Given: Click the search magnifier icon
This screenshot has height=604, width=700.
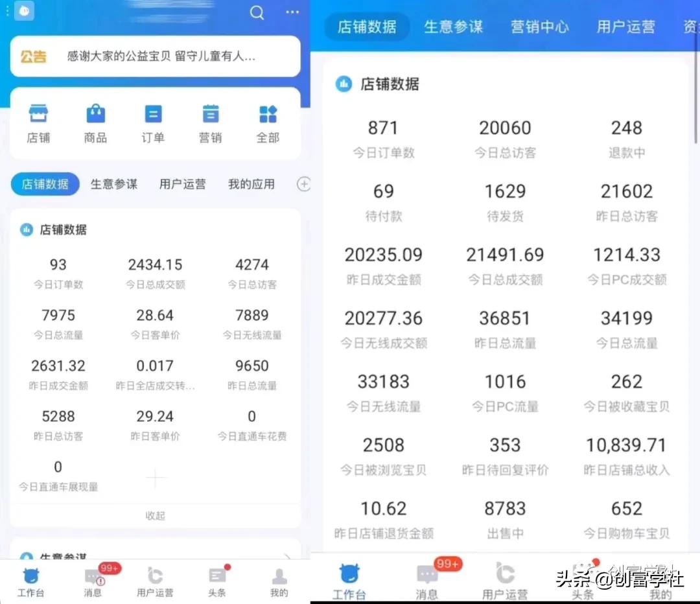Looking at the screenshot, I should click(257, 12).
